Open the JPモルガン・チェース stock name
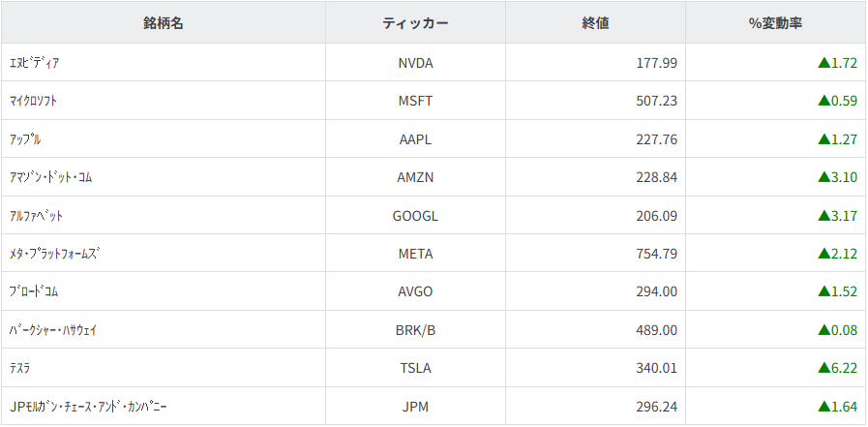Screen dimensions: 868x427 coord(80,407)
